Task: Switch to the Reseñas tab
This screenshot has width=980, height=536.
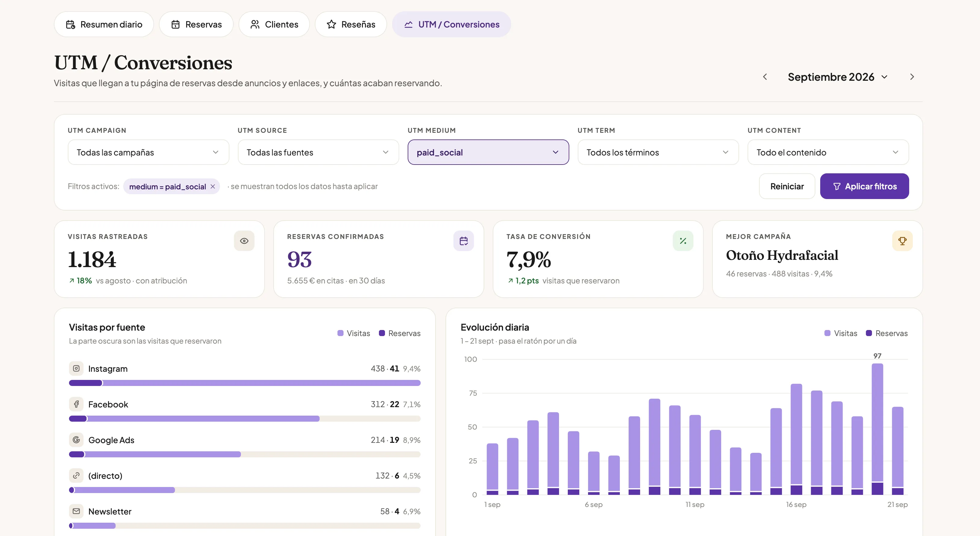Action: coord(351,24)
